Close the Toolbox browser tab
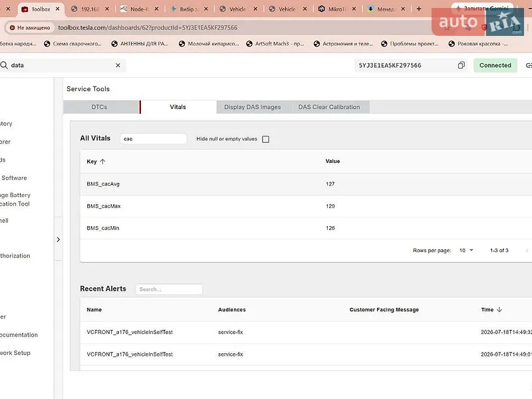Image resolution: width=532 pixels, height=399 pixels. point(58,9)
